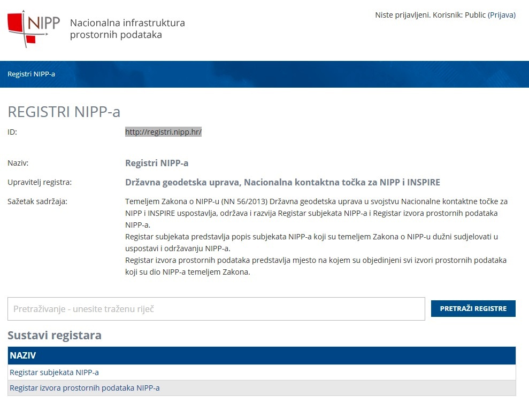529x420 pixels.
Task: Open Registar izvora prostornih podataka NIPP-a
Action: click(x=85, y=388)
